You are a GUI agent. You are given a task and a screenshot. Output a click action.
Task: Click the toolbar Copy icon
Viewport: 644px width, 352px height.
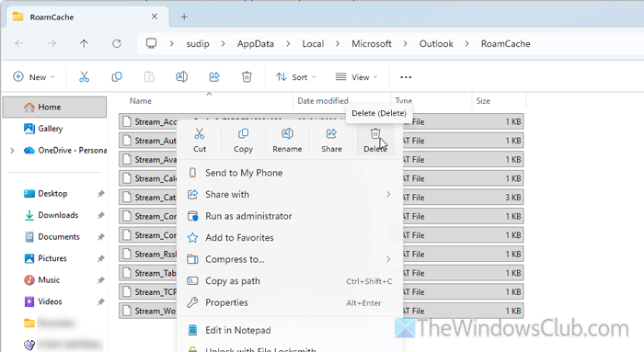coord(117,76)
